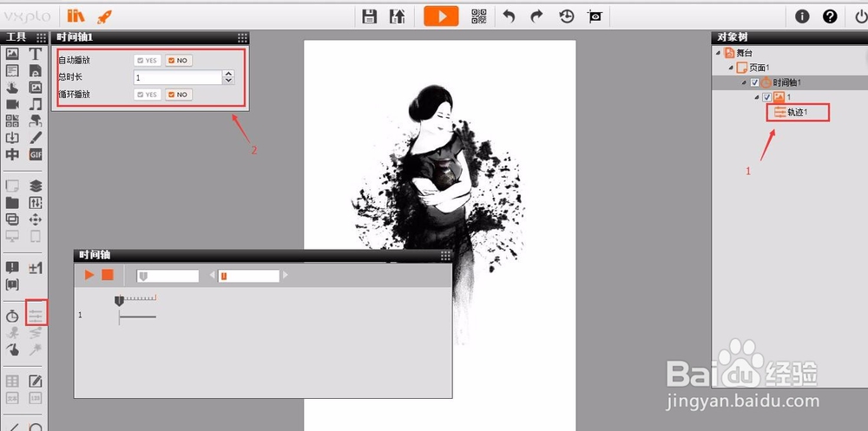
Task: Select the track sliders tool
Action: point(36,317)
